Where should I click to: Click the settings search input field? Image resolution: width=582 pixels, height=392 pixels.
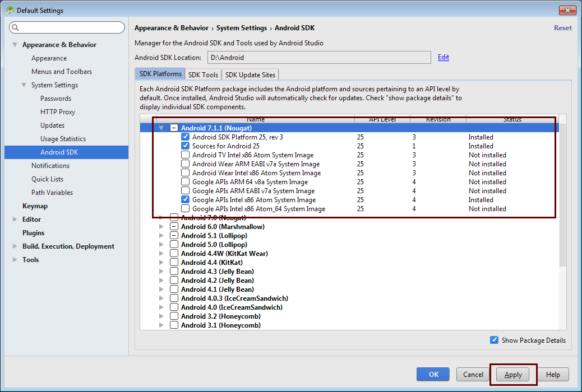pyautogui.click(x=70, y=27)
